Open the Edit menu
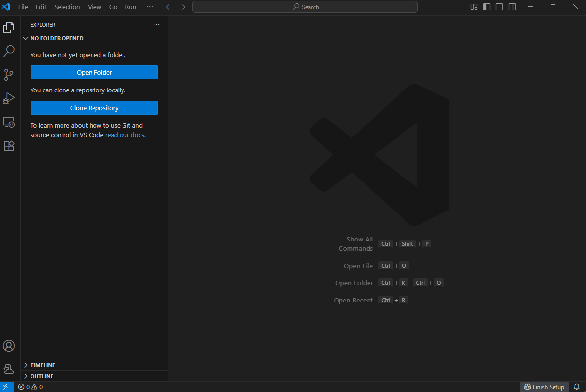Viewport: 586px width, 392px height. click(41, 7)
